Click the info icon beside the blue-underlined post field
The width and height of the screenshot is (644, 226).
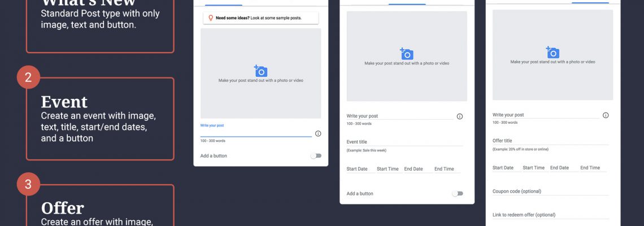(318, 133)
